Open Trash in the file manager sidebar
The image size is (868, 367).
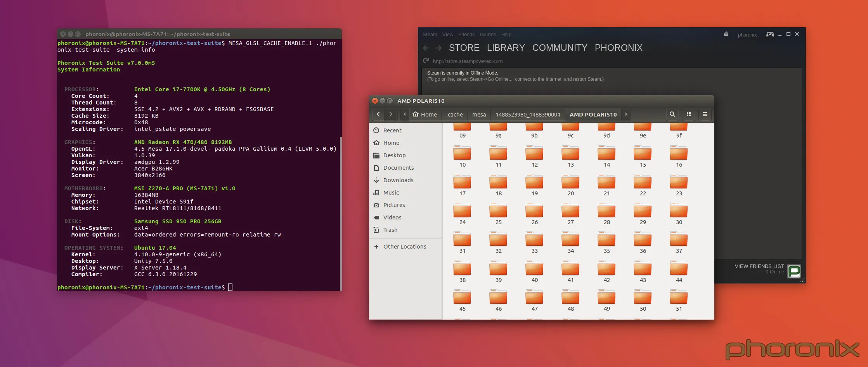click(x=405, y=230)
